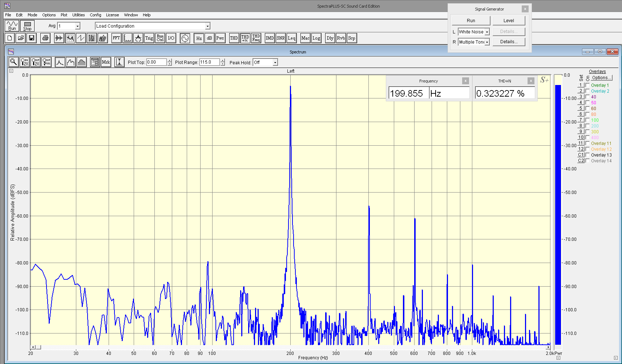Open the Peak Hold dropdown
The image size is (622, 364).
pyautogui.click(x=275, y=62)
